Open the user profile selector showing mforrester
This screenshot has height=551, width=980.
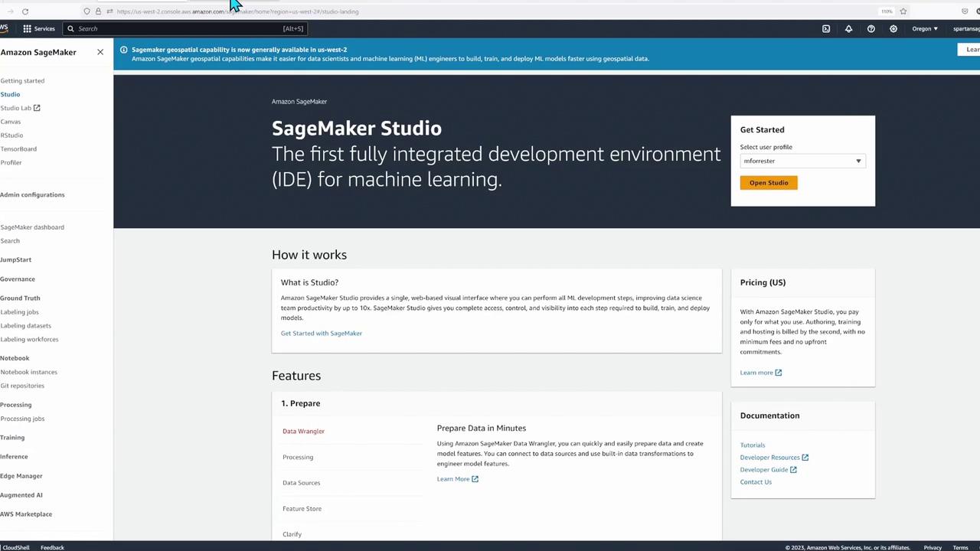802,161
